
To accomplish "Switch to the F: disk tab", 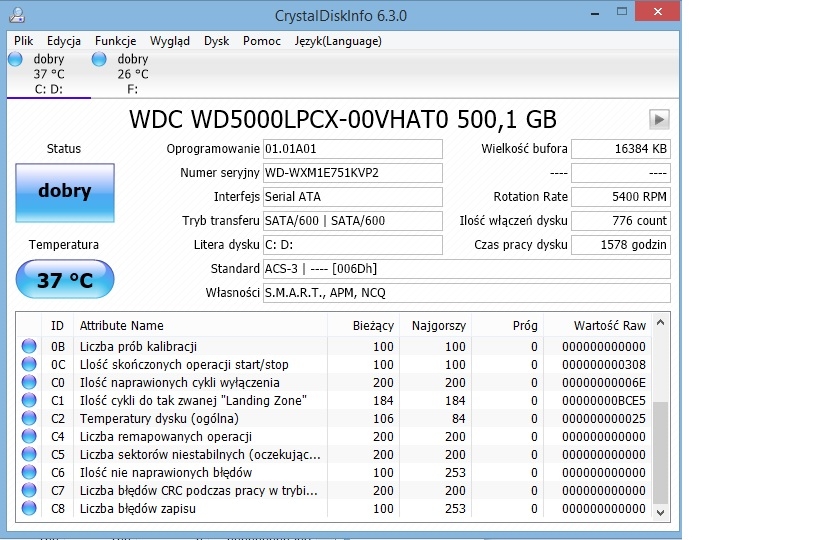I will 132,74.
